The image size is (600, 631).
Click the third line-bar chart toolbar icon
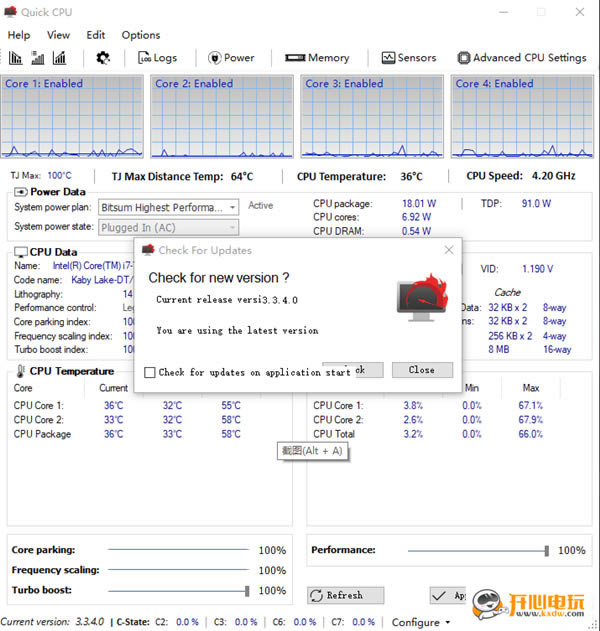coord(59,58)
